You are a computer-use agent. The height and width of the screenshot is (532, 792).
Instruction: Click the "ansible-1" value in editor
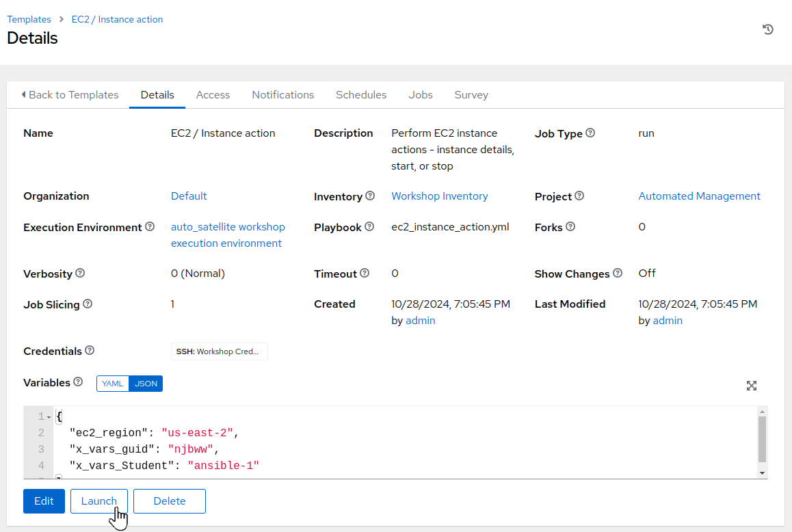point(223,465)
